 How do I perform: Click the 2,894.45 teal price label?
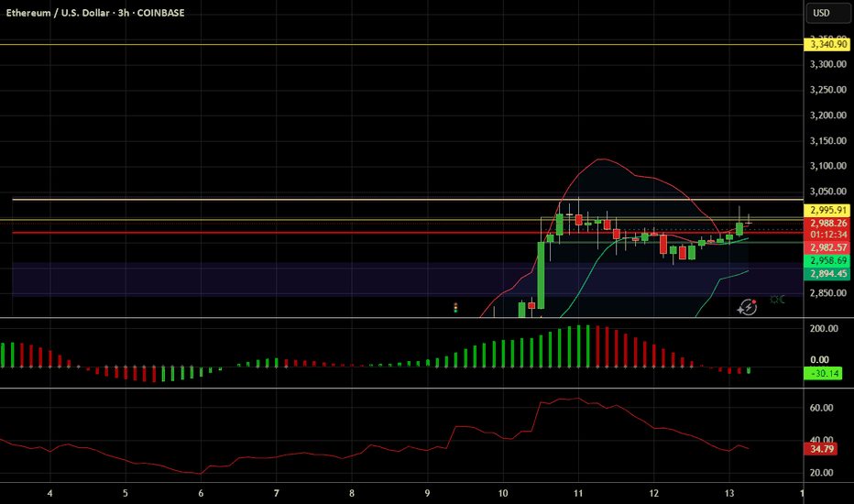click(x=827, y=273)
